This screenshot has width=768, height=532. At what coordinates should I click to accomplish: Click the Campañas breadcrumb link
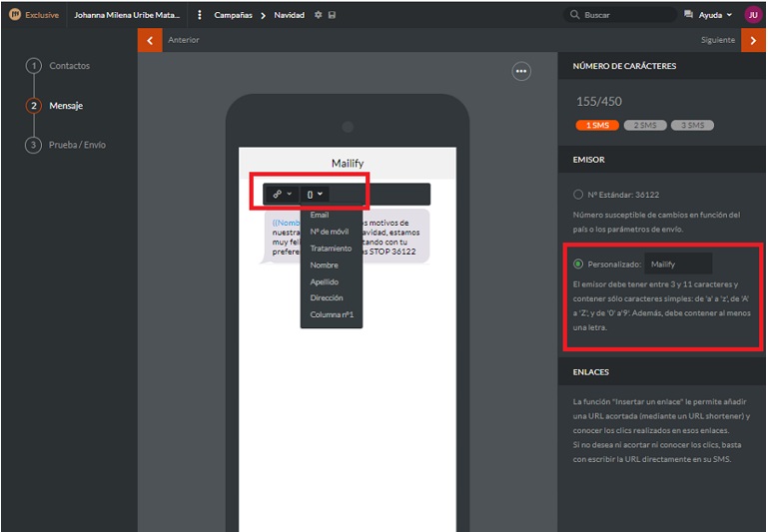233,15
